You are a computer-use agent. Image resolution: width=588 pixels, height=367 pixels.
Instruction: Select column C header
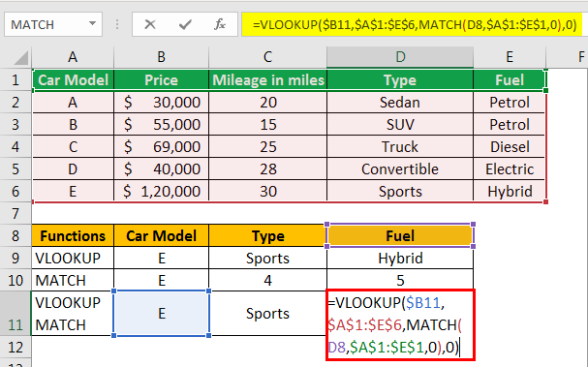(267, 57)
